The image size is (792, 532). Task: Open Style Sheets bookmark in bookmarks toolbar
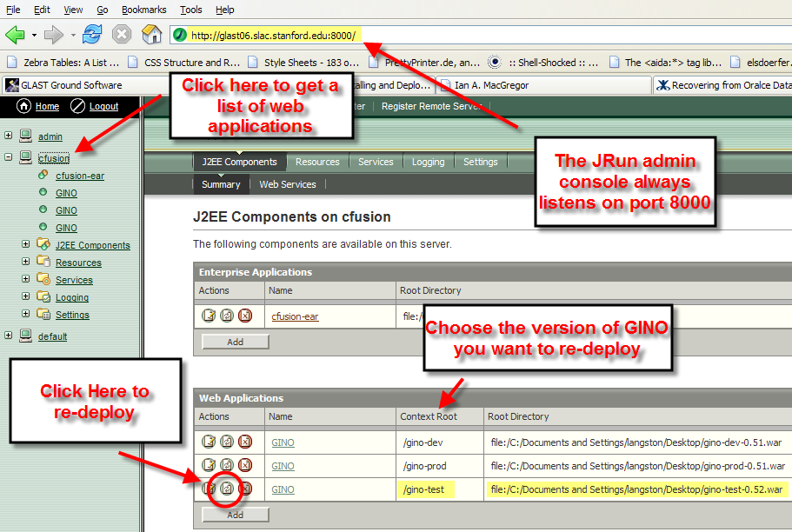(304, 62)
